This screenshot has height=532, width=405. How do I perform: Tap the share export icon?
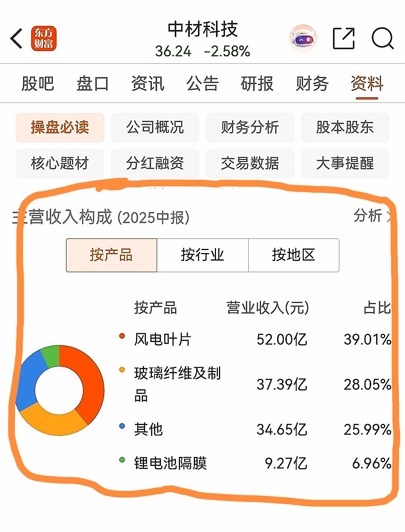[x=344, y=38]
